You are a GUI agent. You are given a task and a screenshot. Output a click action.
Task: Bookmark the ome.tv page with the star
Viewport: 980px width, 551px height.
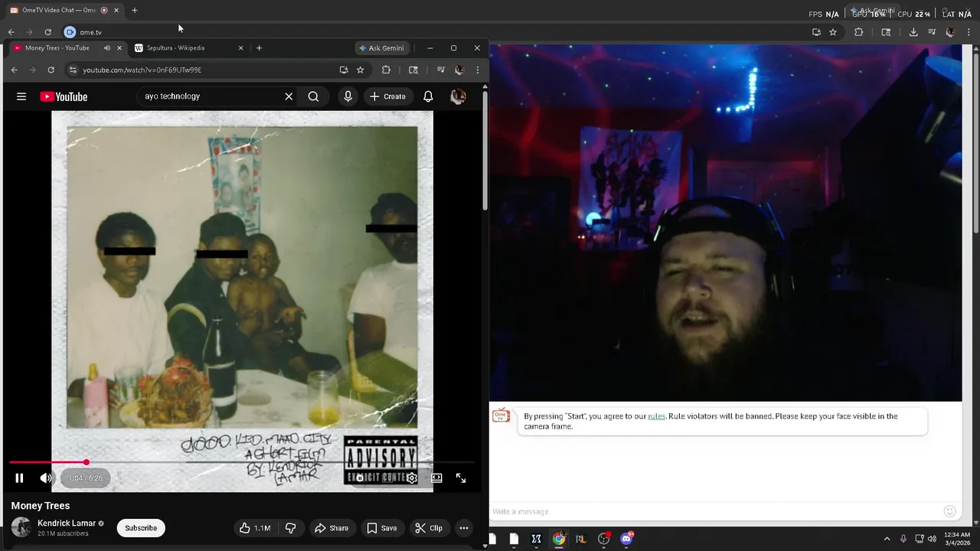(x=833, y=32)
